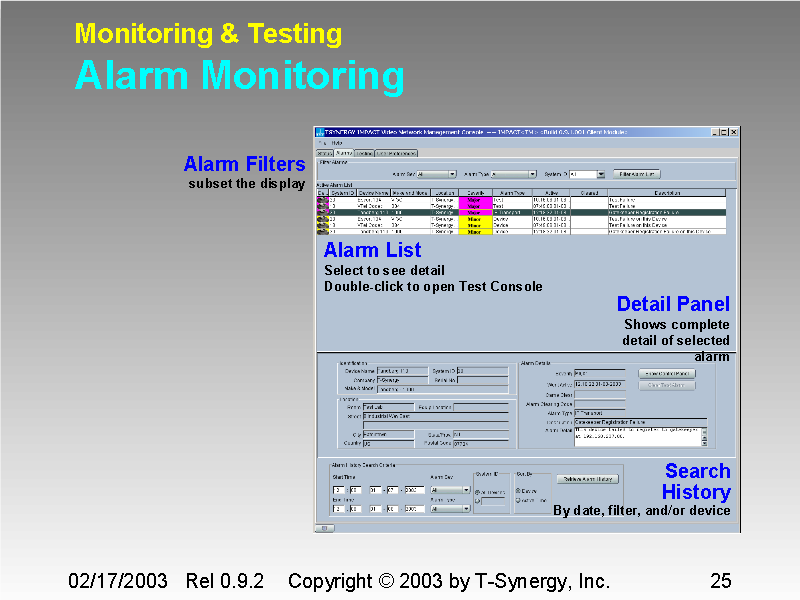Select the second Sort By radio option
The height and width of the screenshot is (600, 800).
point(517,501)
